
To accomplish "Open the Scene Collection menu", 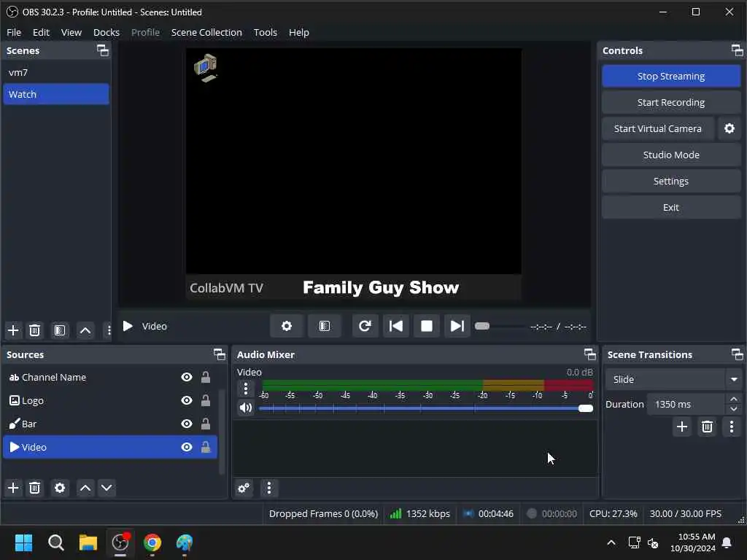I will pos(206,32).
